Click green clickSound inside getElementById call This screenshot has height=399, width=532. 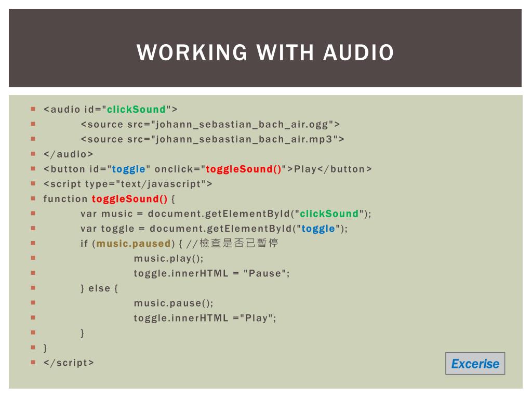[329, 214]
